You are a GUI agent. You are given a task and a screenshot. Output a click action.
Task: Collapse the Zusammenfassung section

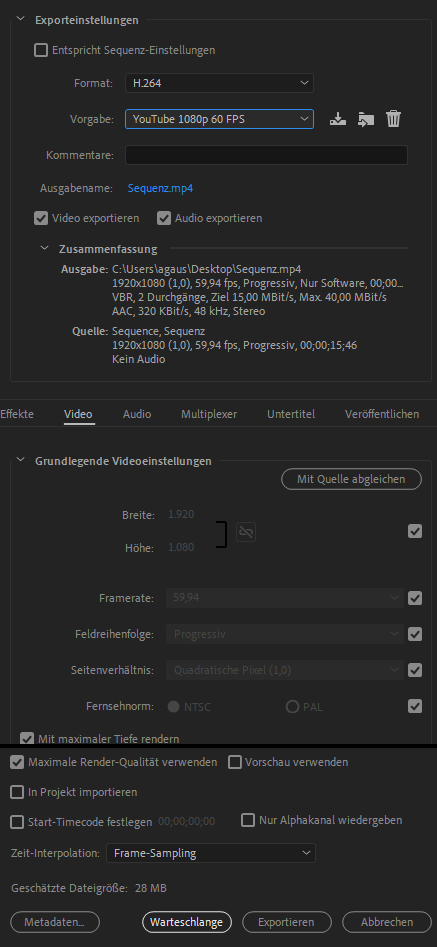coord(45,248)
